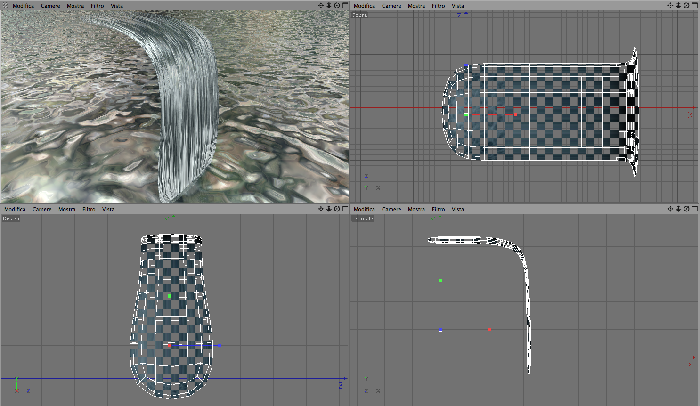
Task: Click the move-camera icon in the front (Fronte) viewport
Action: click(x=671, y=209)
